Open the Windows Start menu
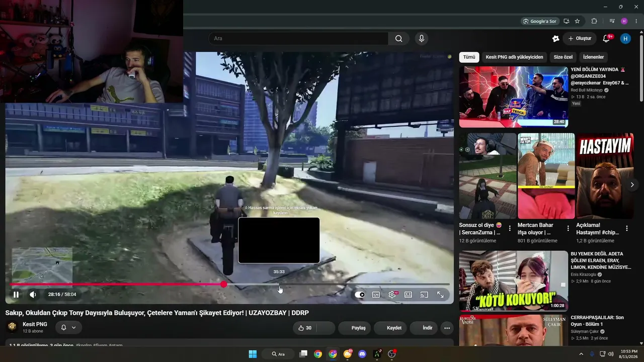644x362 pixels. tap(253, 354)
